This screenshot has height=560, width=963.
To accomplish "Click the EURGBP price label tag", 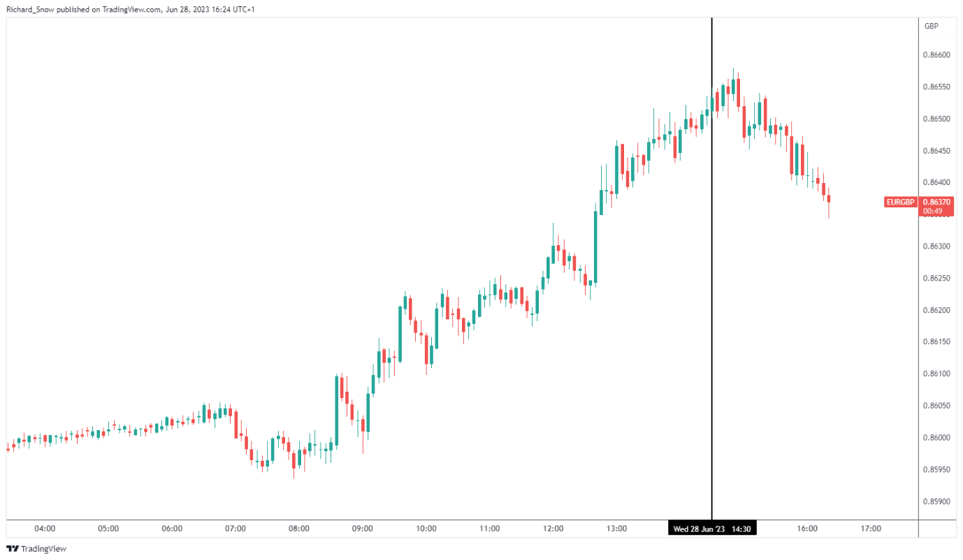I will tap(900, 202).
